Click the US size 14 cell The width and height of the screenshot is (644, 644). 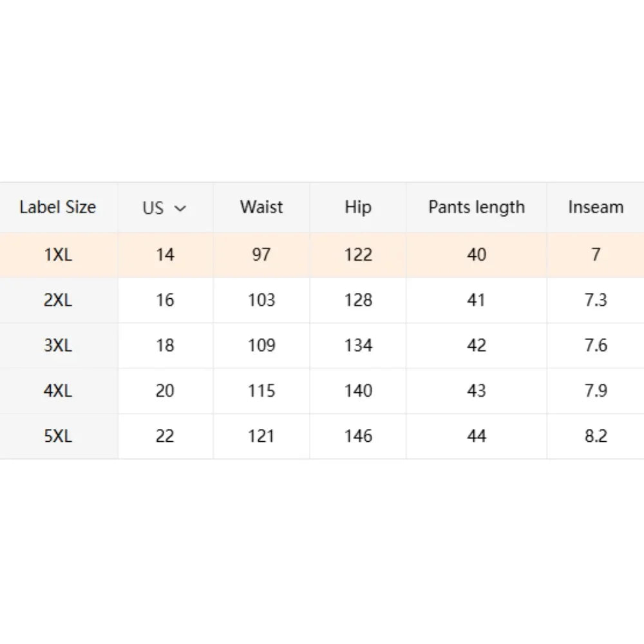point(165,255)
